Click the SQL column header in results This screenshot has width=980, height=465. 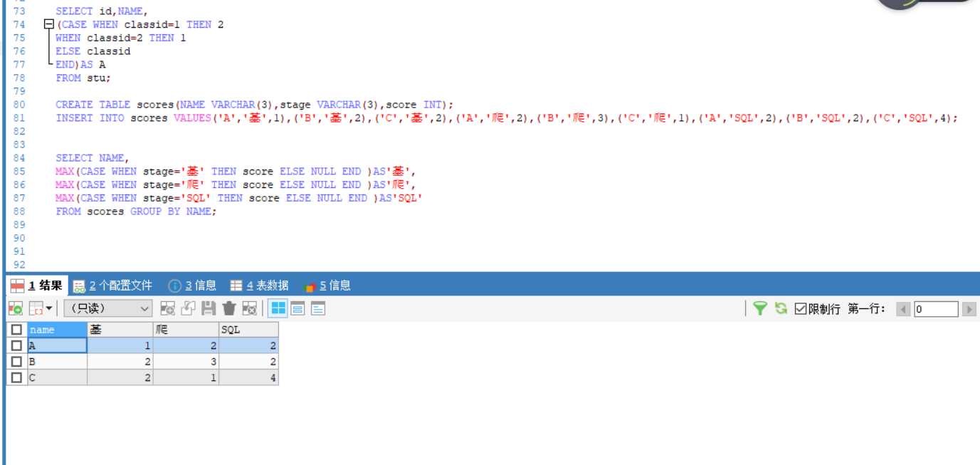[248, 330]
